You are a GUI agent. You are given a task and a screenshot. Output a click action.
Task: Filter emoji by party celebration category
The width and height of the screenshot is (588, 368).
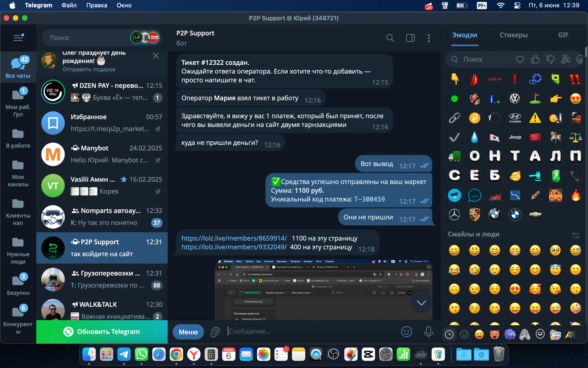click(x=566, y=59)
